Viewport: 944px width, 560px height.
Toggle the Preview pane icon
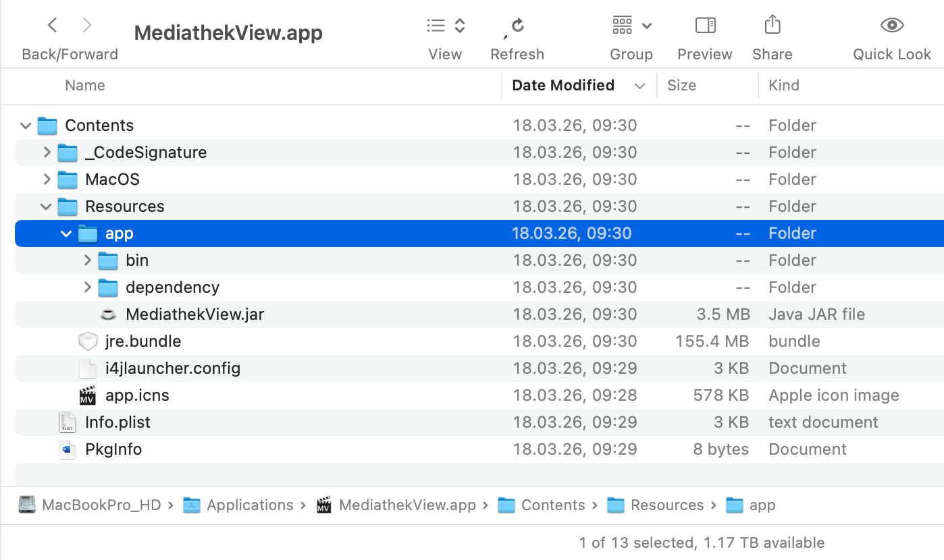705,26
